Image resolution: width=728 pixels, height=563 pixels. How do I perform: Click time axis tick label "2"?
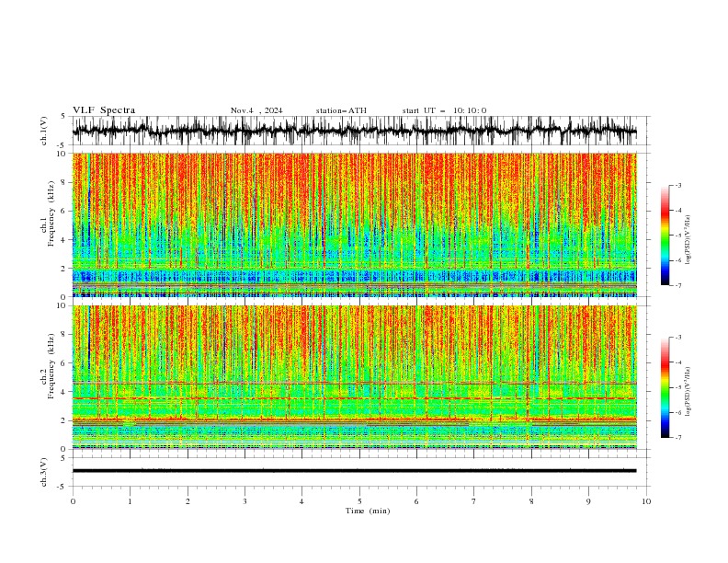pyautogui.click(x=188, y=501)
